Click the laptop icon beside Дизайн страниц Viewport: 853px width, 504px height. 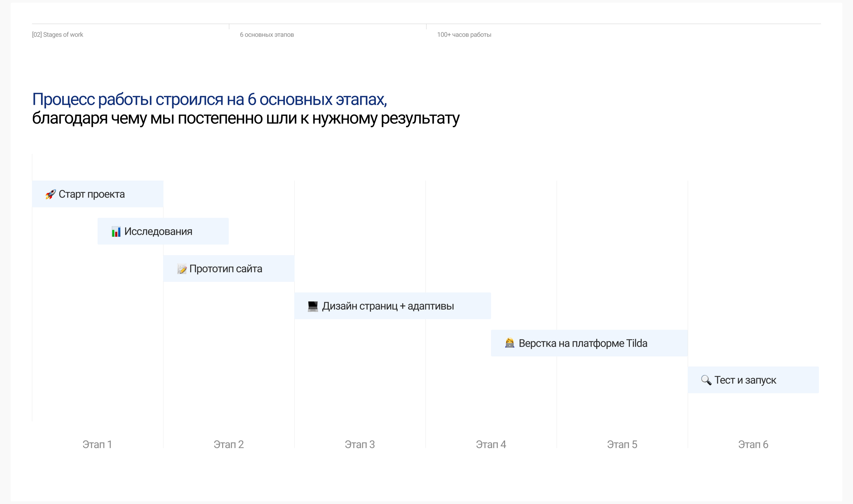pos(313,306)
